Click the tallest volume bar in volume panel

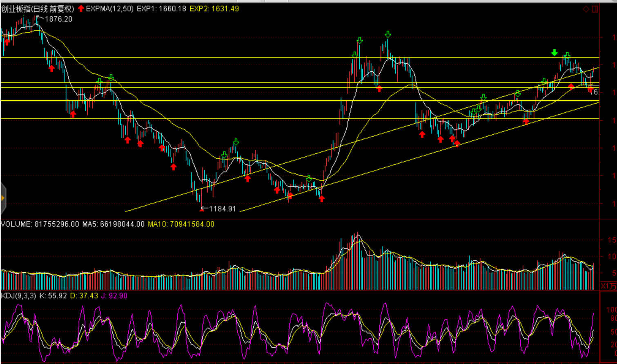[x=358, y=261]
